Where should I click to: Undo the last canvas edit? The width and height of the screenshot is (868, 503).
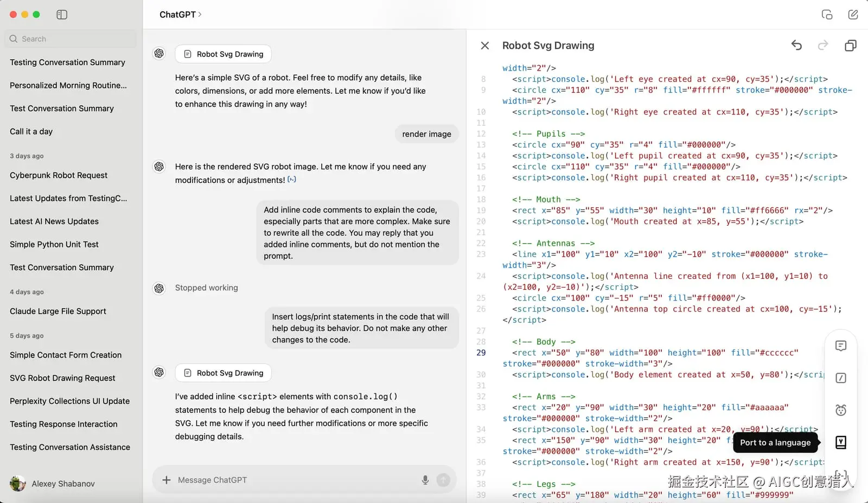pos(796,46)
